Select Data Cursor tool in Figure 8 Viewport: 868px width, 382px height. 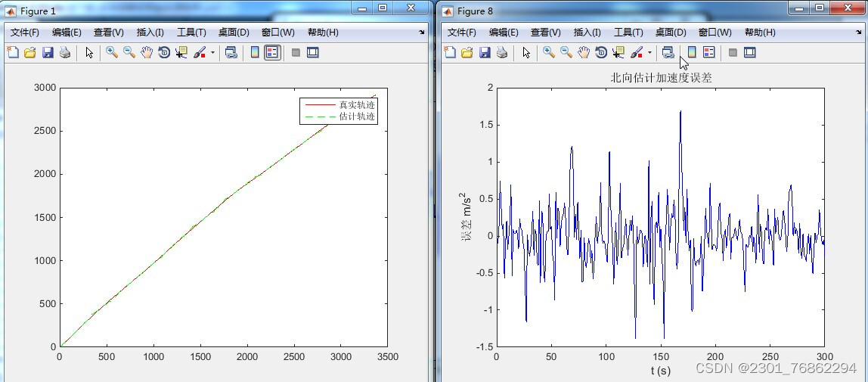pos(618,53)
